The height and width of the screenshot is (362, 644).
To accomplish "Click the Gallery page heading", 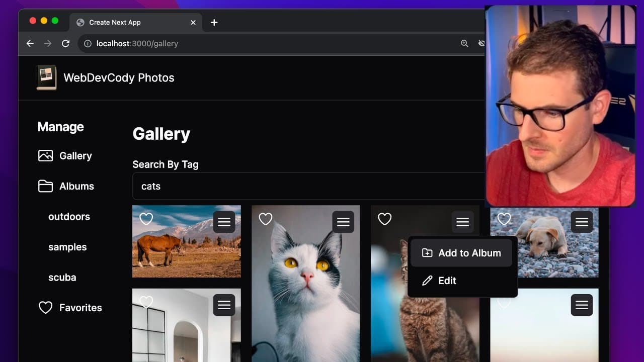I will (162, 134).
